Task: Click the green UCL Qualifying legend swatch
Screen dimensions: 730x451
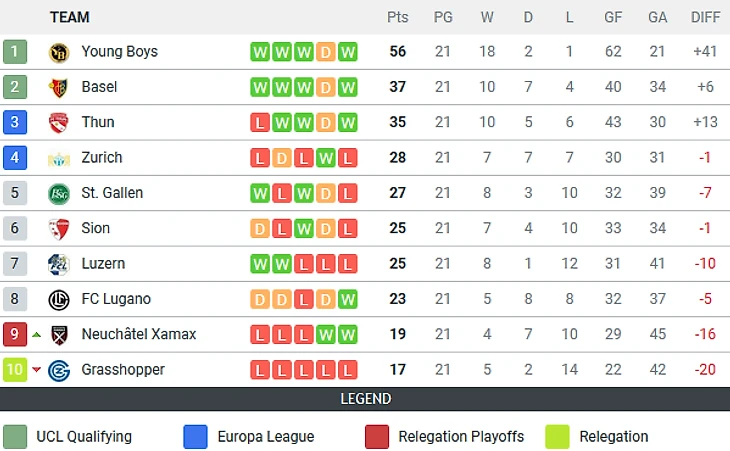Action: [15, 437]
